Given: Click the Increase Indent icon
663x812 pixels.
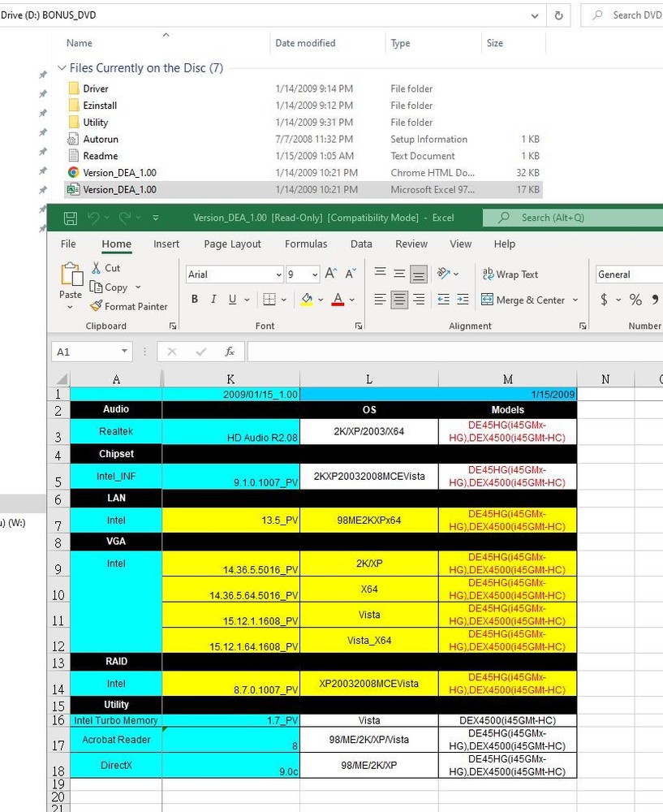Looking at the screenshot, I should [463, 300].
